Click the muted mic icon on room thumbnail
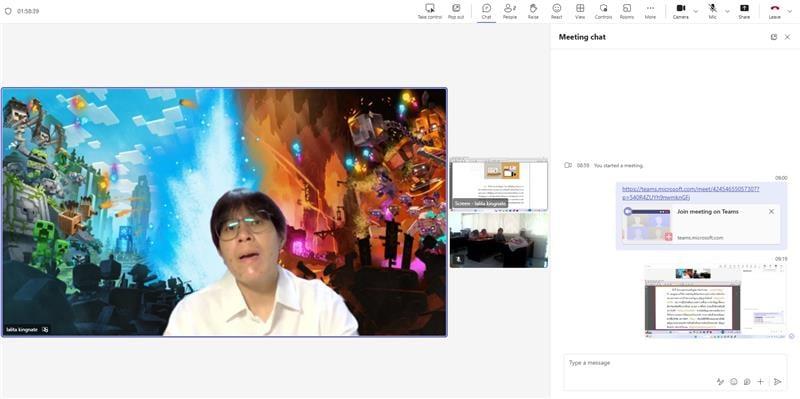Screen dimensions: 800x399 [458, 260]
